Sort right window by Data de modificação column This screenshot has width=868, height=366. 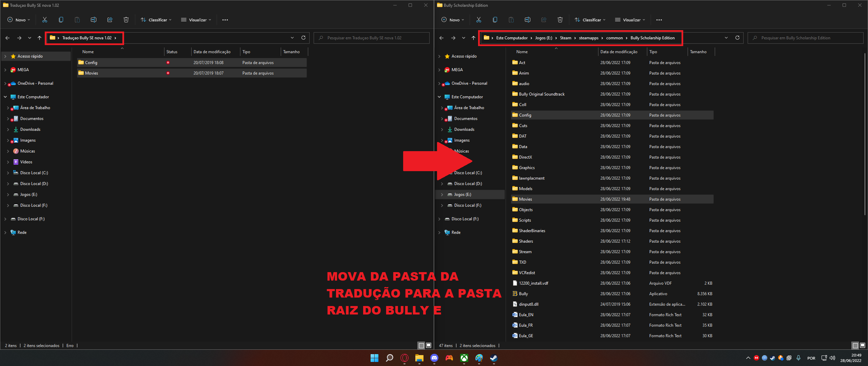618,52
